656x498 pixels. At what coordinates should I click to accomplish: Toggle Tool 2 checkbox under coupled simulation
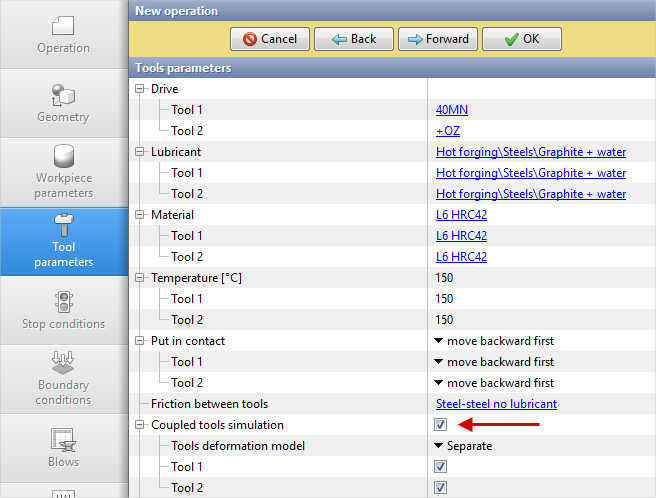pyautogui.click(x=441, y=488)
